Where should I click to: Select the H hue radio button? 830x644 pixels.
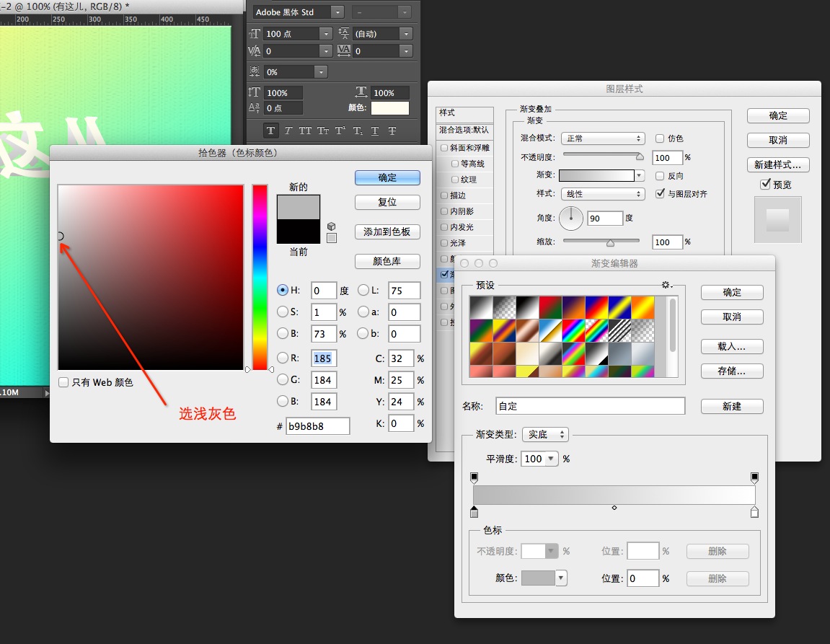click(283, 290)
